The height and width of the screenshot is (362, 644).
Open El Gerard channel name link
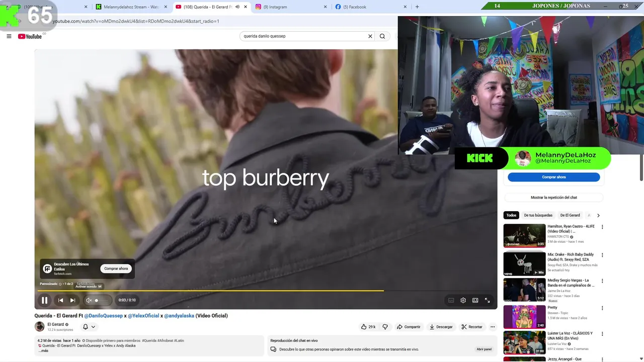tap(55, 324)
